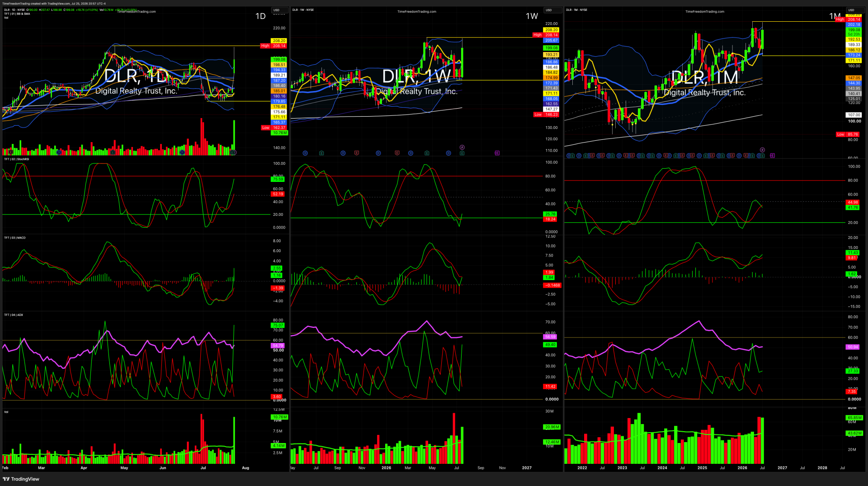
Task: Click the Low 146.23 label on the weekly chart
Action: 546,114
